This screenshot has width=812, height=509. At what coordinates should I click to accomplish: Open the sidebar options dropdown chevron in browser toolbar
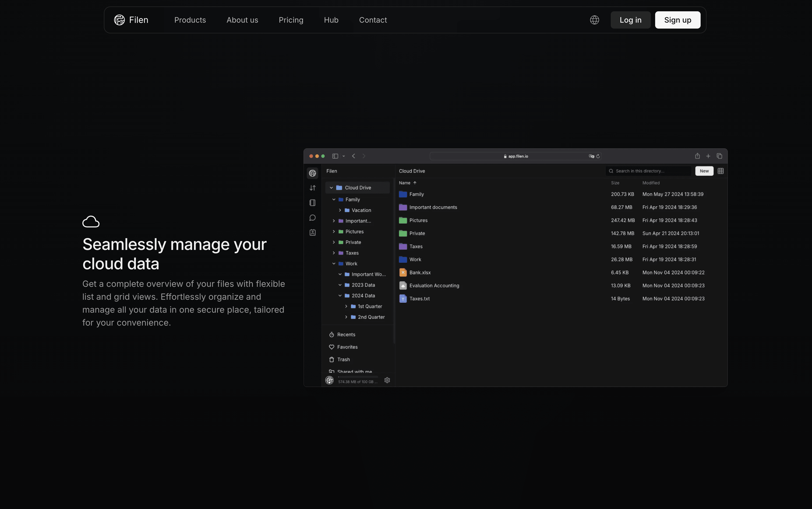point(344,156)
